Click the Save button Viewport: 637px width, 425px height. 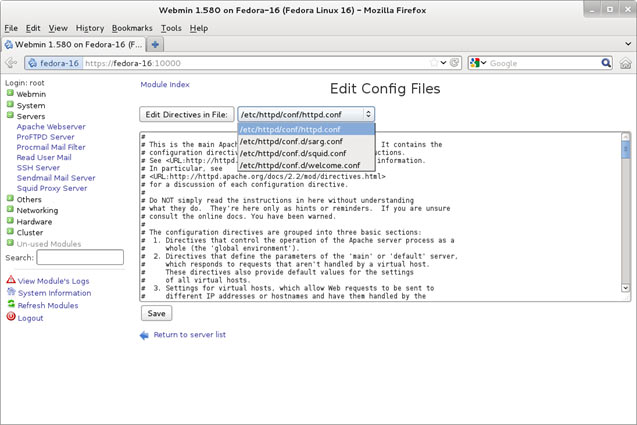point(156,313)
